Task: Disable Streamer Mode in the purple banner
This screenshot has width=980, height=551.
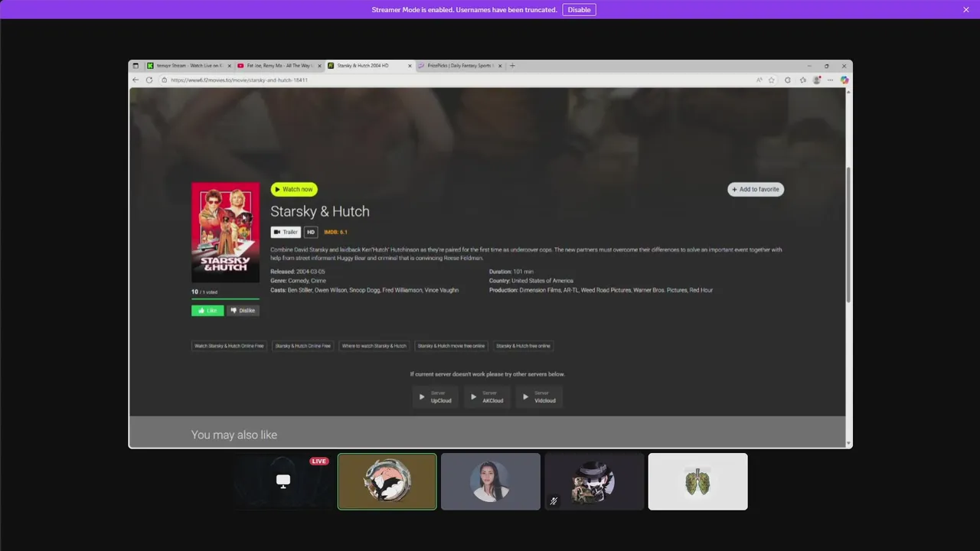Action: click(x=579, y=10)
